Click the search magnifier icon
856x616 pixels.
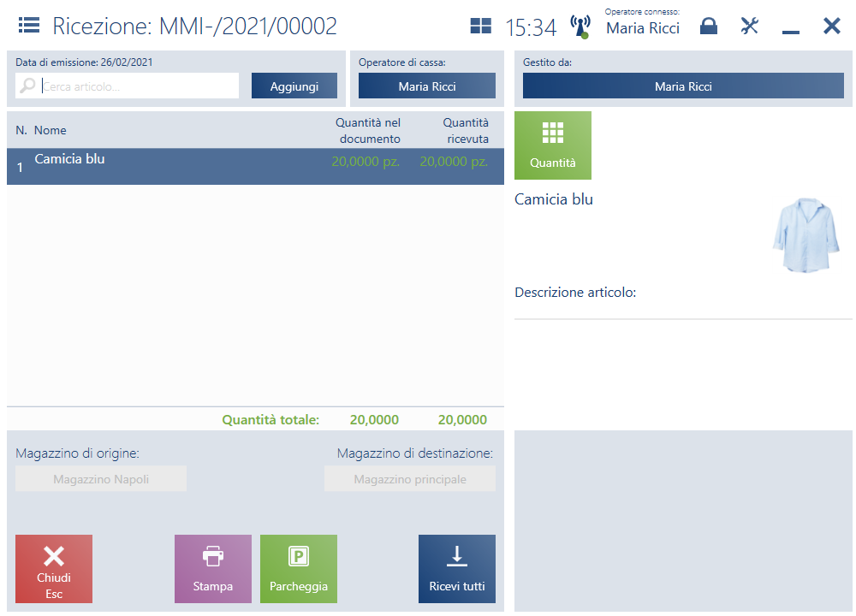[x=27, y=86]
